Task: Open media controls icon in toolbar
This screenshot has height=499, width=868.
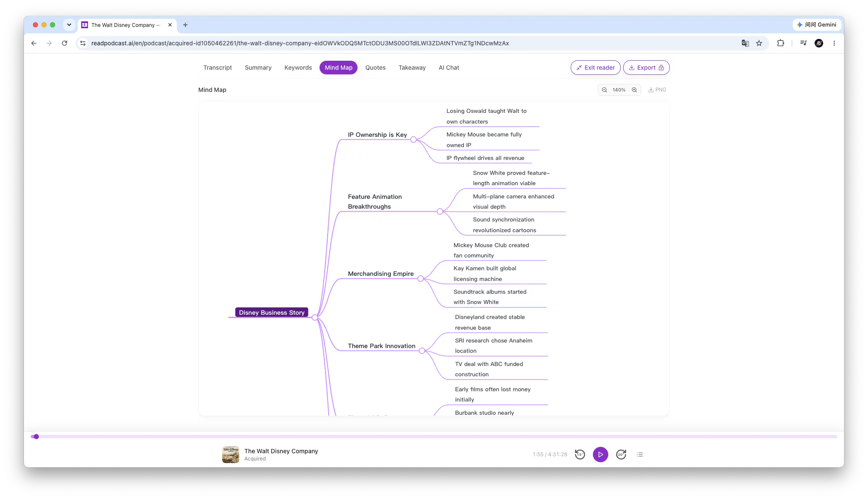Action: pyautogui.click(x=803, y=43)
